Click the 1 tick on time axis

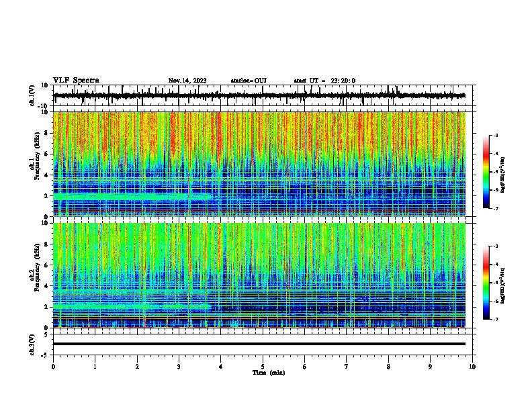click(x=95, y=367)
